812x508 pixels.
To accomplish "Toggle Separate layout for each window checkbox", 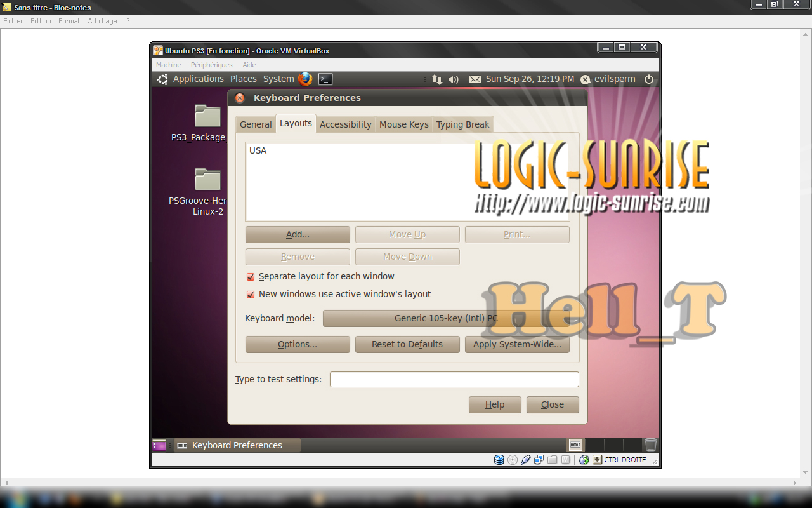I will 251,277.
